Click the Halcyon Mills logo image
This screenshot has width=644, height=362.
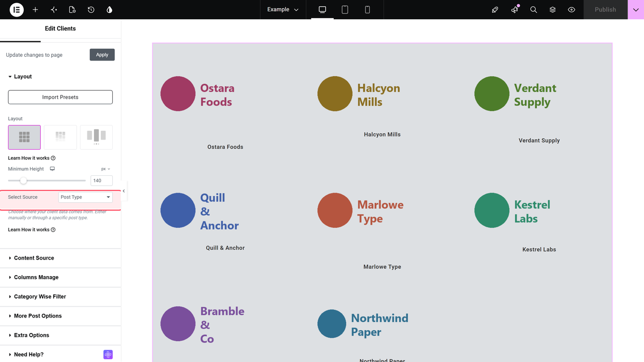[359, 94]
